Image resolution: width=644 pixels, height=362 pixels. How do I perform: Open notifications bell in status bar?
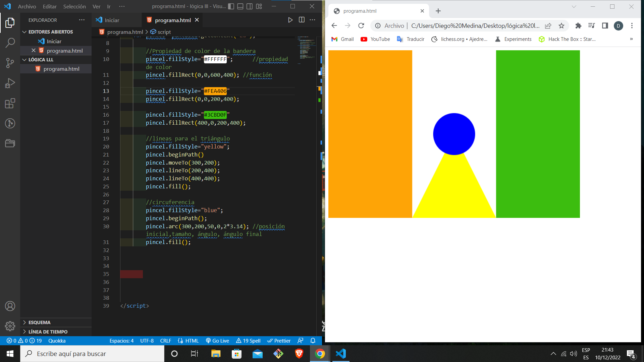pyautogui.click(x=313, y=341)
